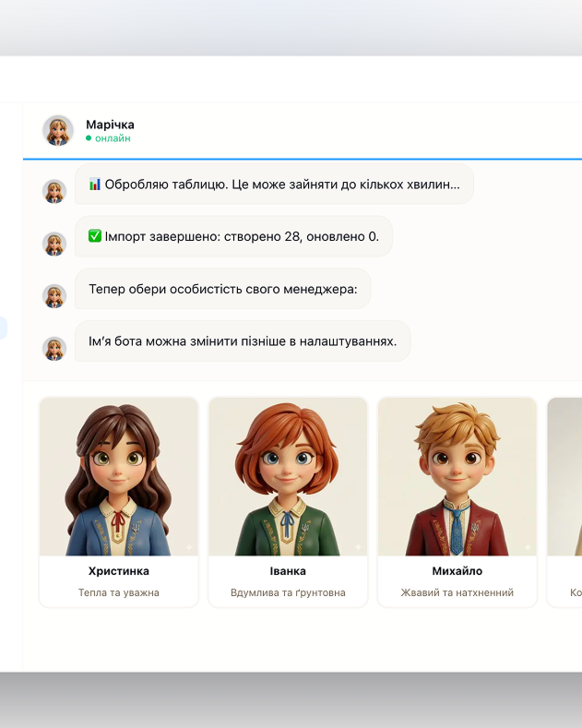Click the 'Вдумлива та ґрунтовна' description
Image resolution: width=582 pixels, height=728 pixels.
point(288,593)
